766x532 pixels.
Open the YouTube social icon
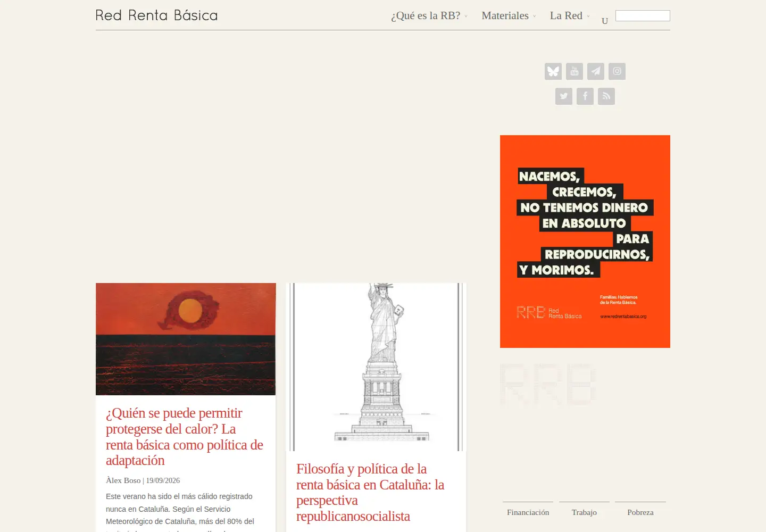pos(574,71)
